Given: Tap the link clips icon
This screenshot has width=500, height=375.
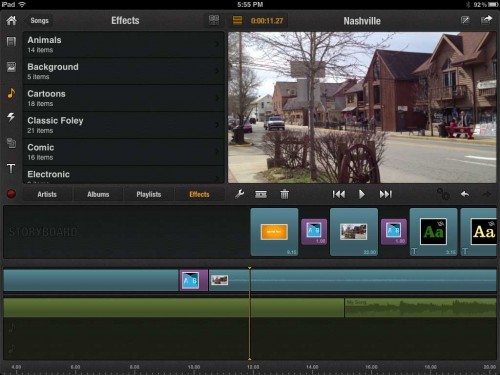Looking at the screenshot, I should point(443,194).
